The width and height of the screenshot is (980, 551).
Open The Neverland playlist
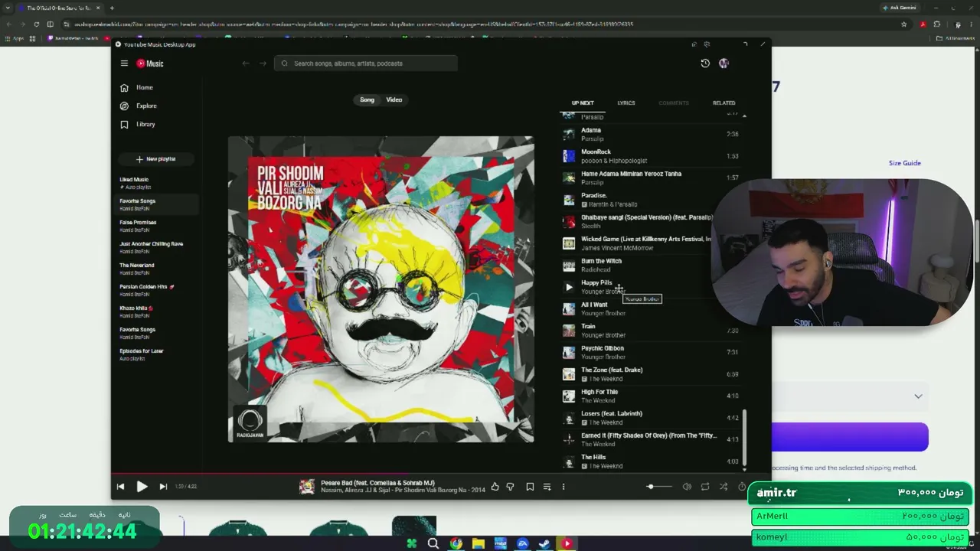tap(157, 269)
